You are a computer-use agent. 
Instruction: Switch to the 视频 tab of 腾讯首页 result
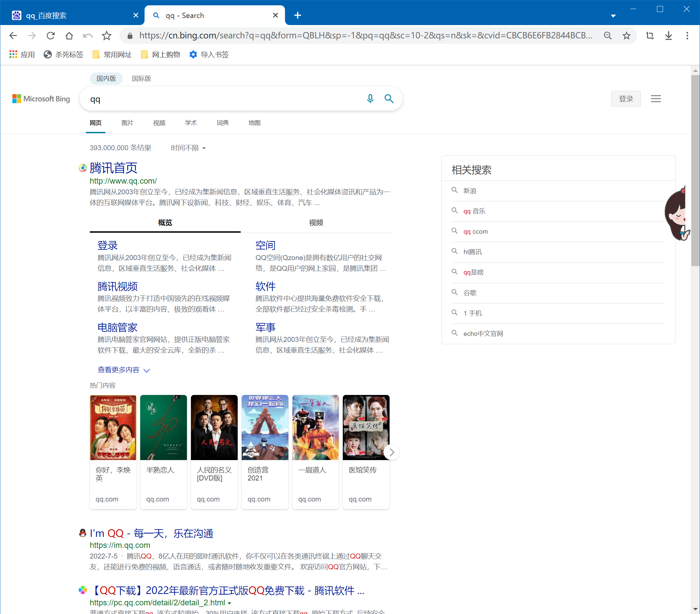315,223
